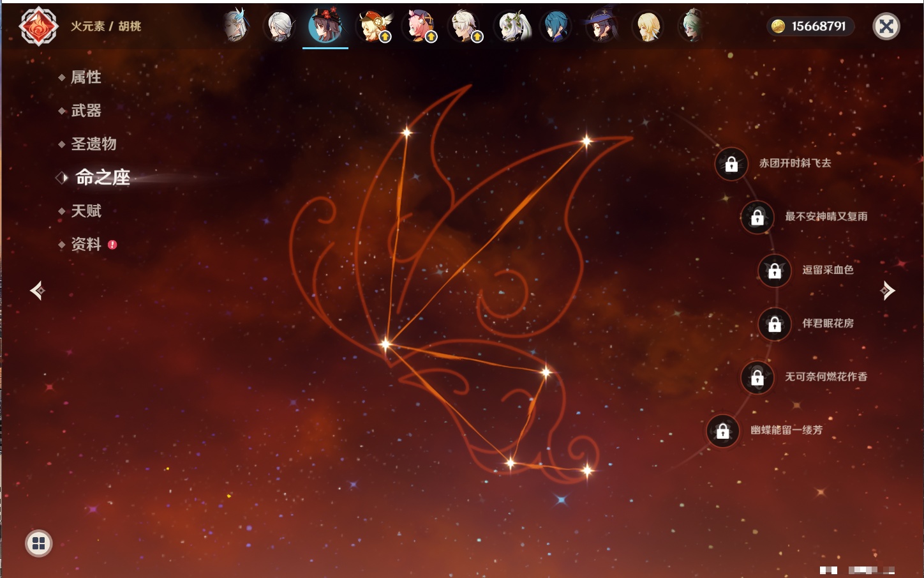Click the lock icon for 伴君眠花房
This screenshot has height=578, width=924.
pyautogui.click(x=775, y=324)
